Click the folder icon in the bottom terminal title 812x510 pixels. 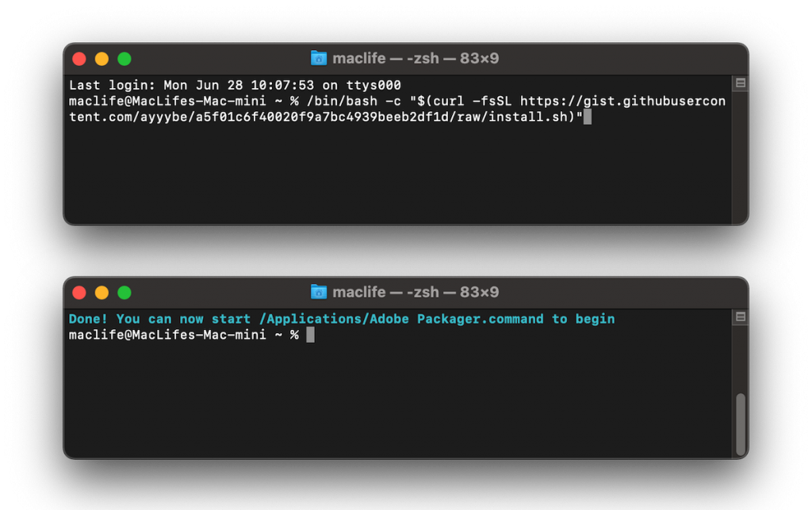(x=319, y=292)
